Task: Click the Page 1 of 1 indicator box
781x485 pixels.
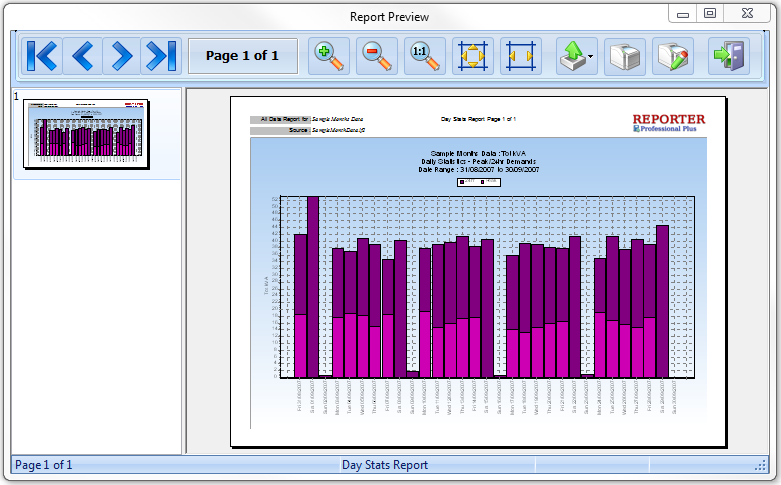Action: coord(243,56)
